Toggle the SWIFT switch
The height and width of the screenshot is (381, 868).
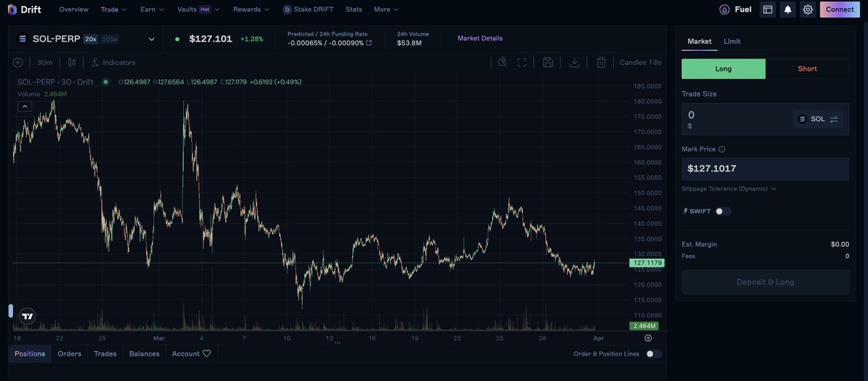coord(723,211)
